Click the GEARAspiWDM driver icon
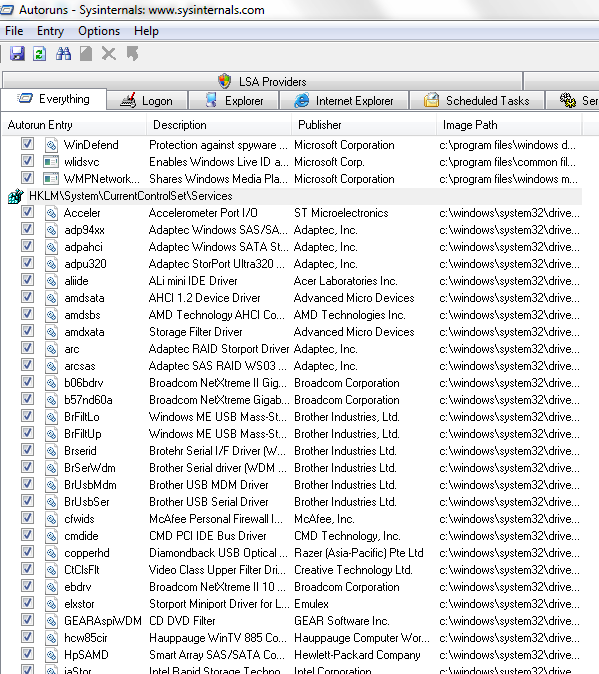This screenshot has height=674, width=599. [51, 621]
